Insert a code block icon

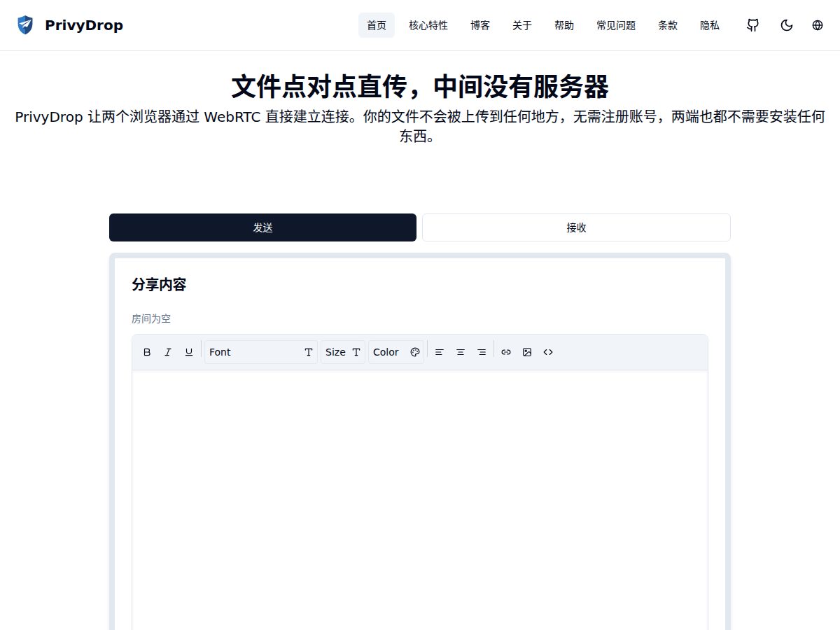point(548,352)
